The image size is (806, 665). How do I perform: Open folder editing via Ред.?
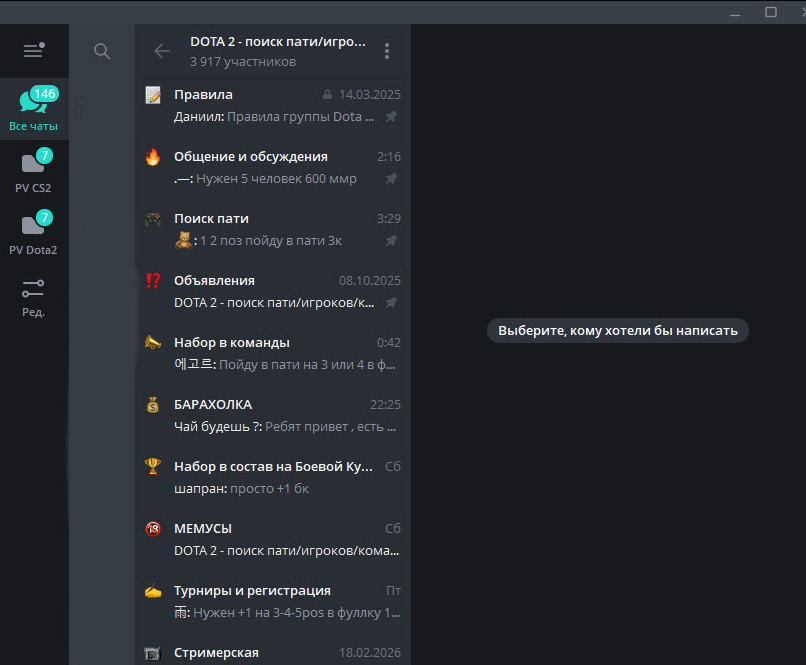pyautogui.click(x=34, y=298)
